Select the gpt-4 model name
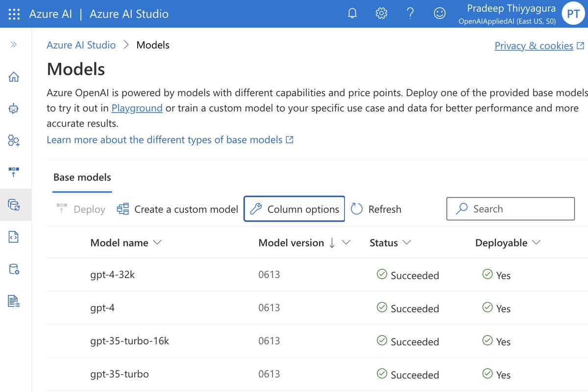Viewport: 588px width, 392px height. [x=102, y=308]
